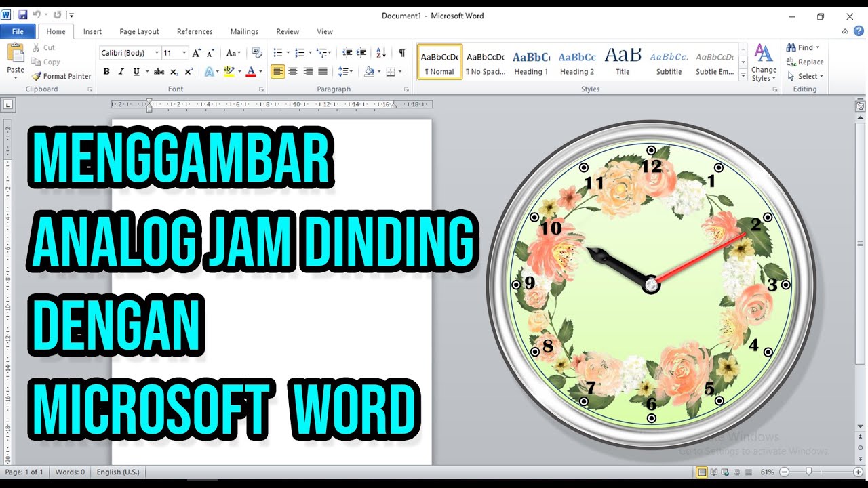Switch to the Mailings tab

coord(244,31)
